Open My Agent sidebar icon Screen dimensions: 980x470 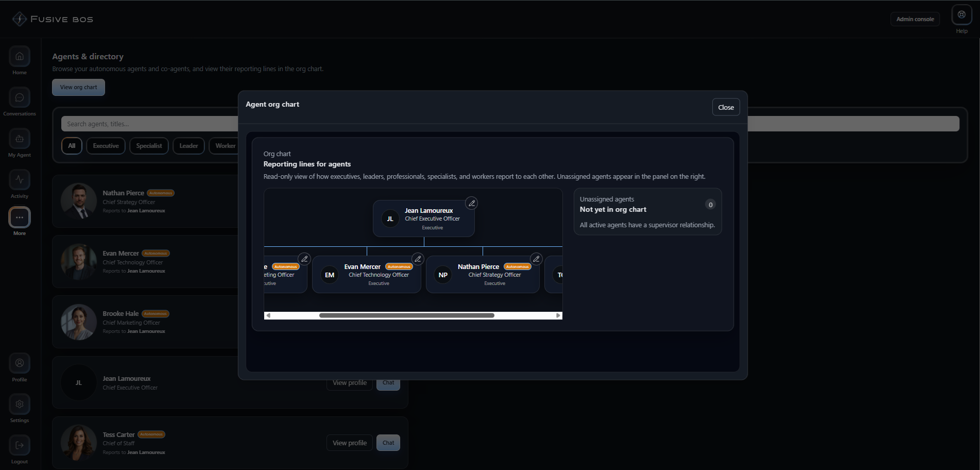coord(20,139)
